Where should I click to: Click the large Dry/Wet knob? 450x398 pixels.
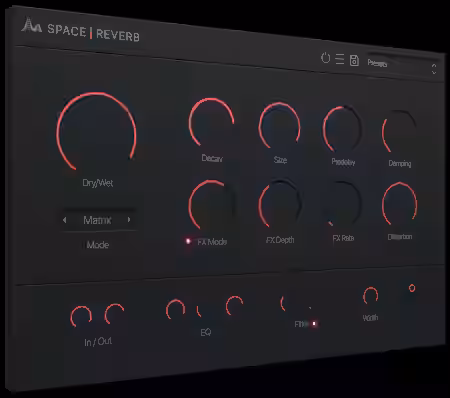(x=96, y=131)
